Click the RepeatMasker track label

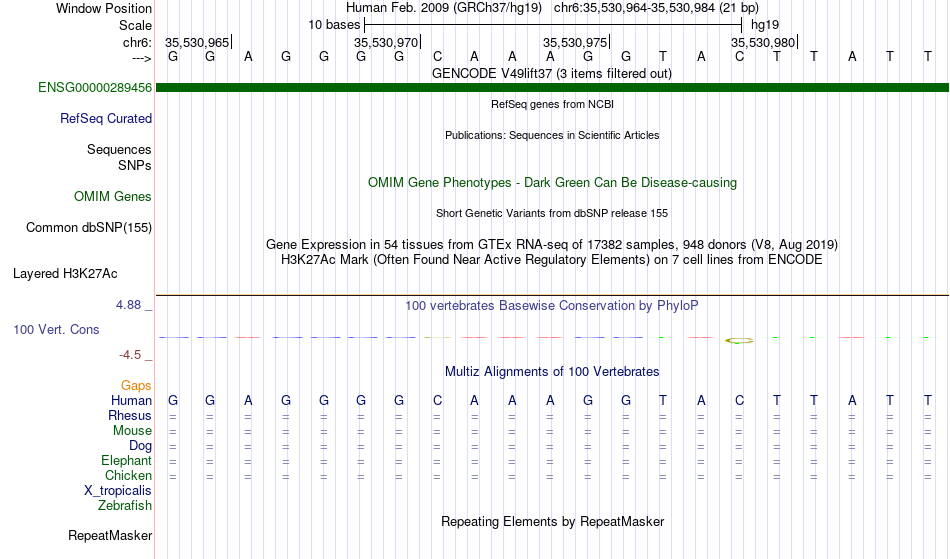coord(110,535)
